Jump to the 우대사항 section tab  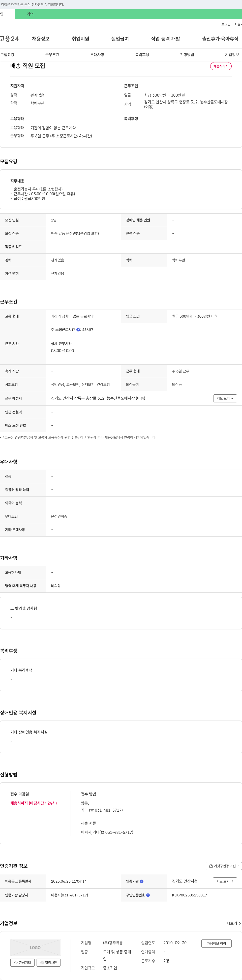[x=97, y=55]
